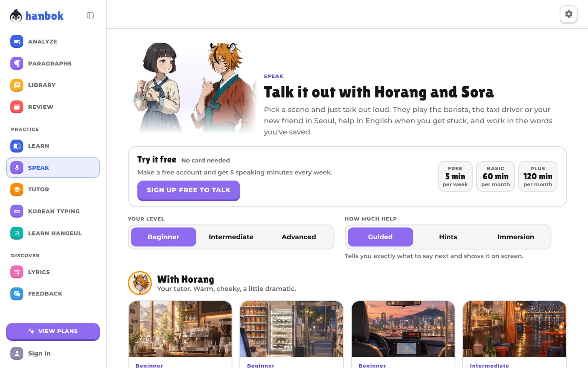Select the Plus 120 min plan card

538,176
